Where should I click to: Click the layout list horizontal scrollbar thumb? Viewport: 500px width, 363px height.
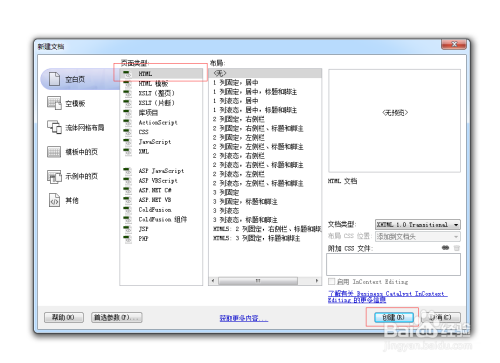coord(258,281)
